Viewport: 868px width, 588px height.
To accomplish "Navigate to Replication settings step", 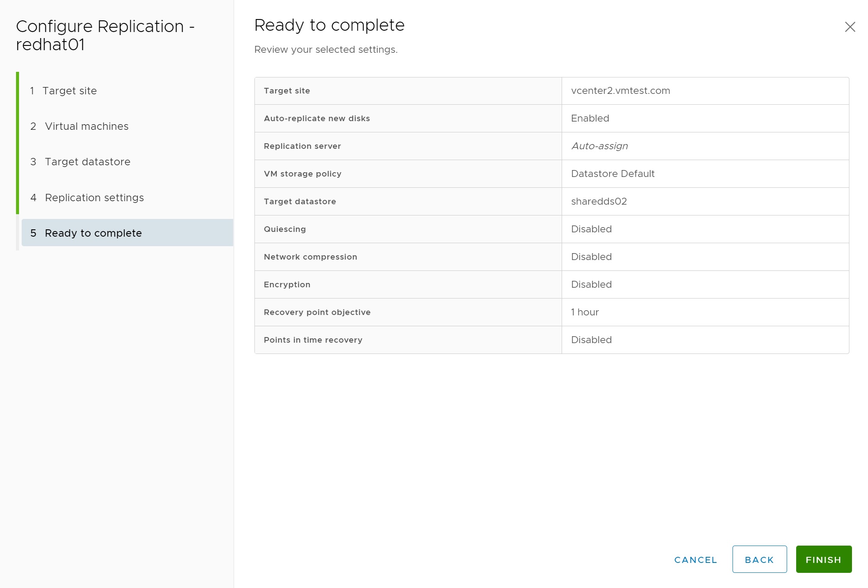I will [x=94, y=198].
